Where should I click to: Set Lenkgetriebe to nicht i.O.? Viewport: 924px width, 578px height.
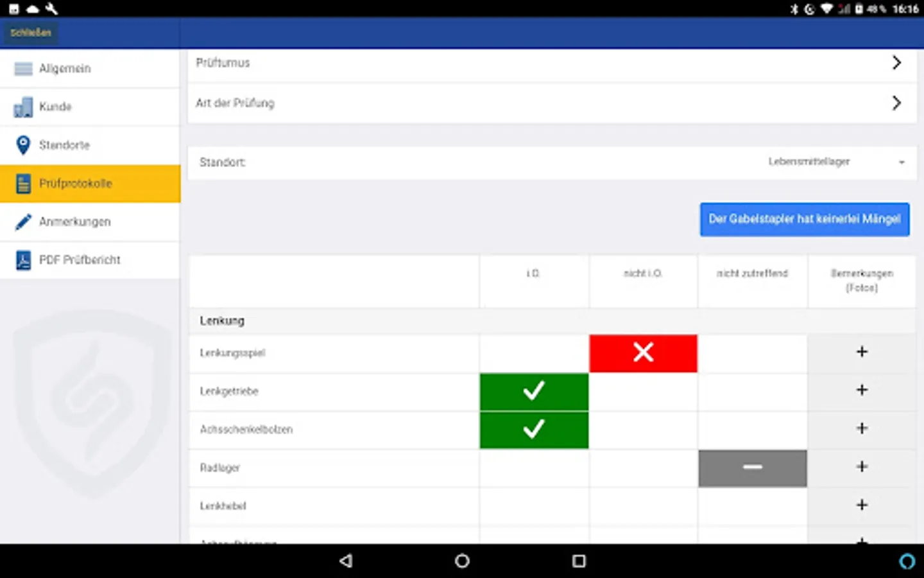(x=643, y=392)
